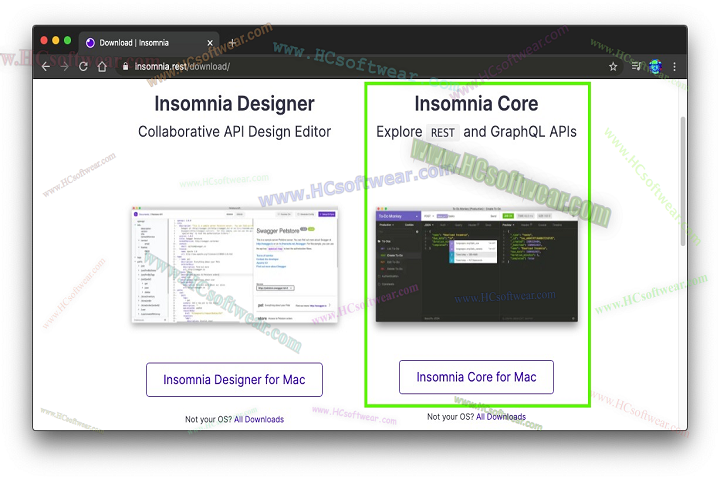The width and height of the screenshot is (720, 480).
Task: Click the Insomnia Core screenshot thumbnail
Action: point(476,264)
